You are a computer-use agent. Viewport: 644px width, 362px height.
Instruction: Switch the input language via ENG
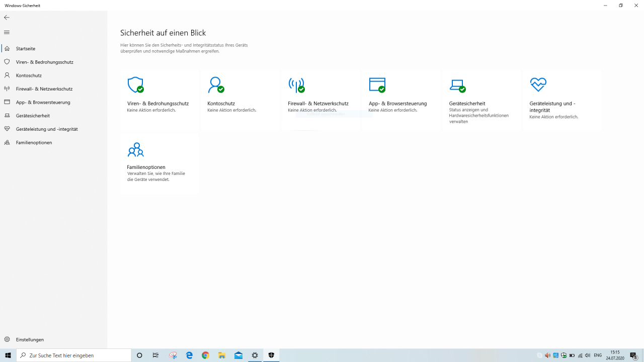click(x=598, y=355)
